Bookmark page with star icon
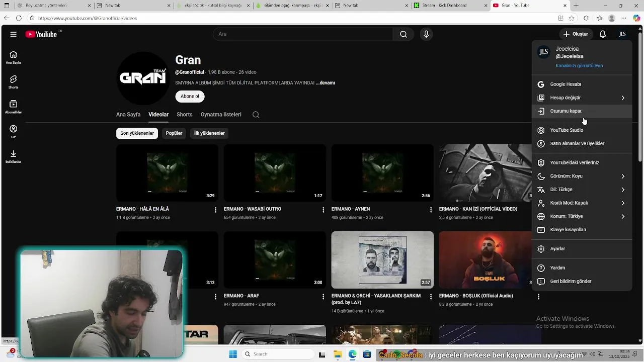This screenshot has height=362, width=644. coord(572,18)
